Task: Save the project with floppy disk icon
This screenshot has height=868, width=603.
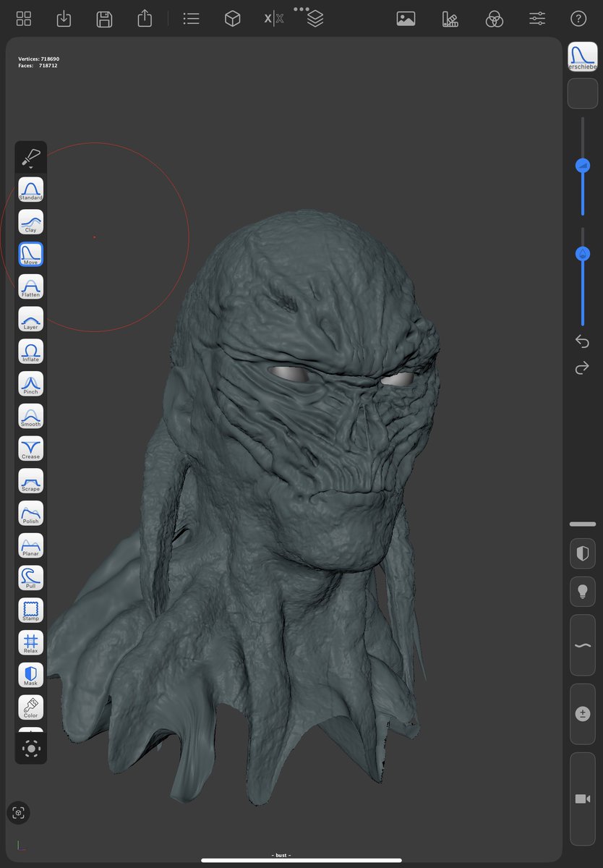Action: pyautogui.click(x=104, y=19)
